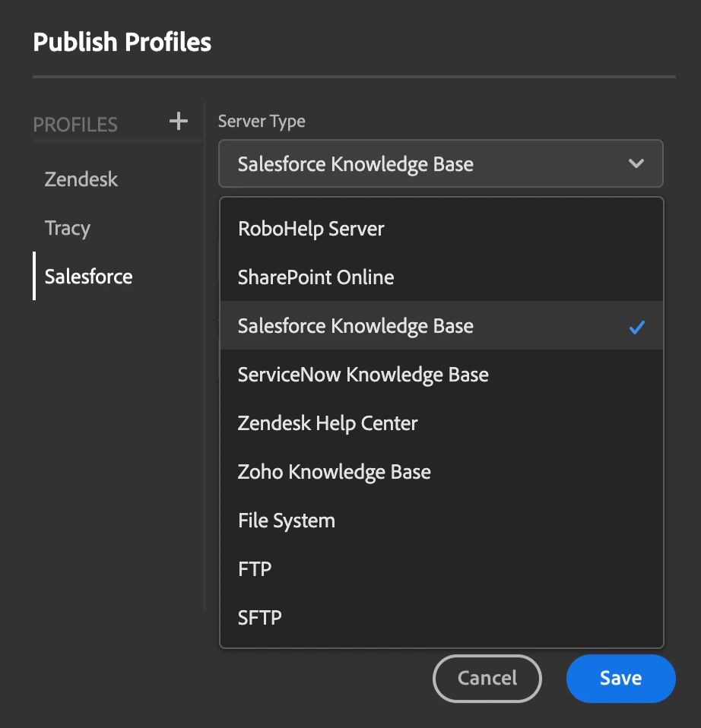Select Zoho Knowledge Base option
701x728 pixels.
coord(334,472)
